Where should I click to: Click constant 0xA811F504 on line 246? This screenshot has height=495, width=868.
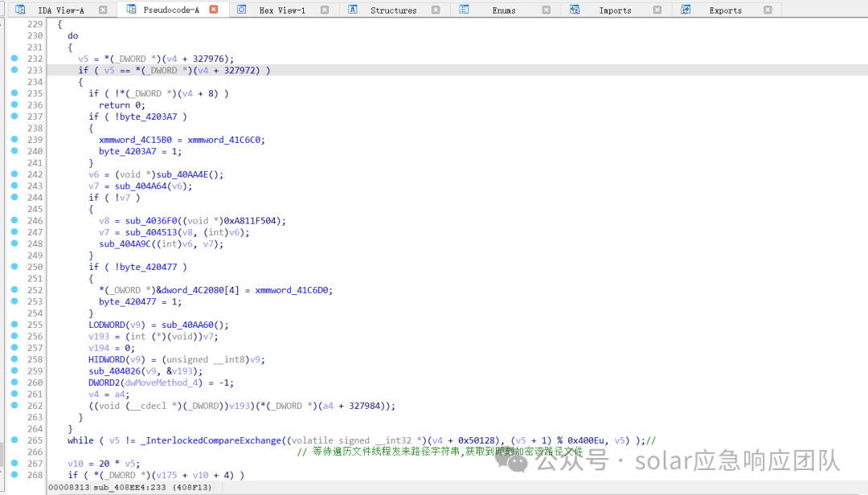click(x=253, y=221)
